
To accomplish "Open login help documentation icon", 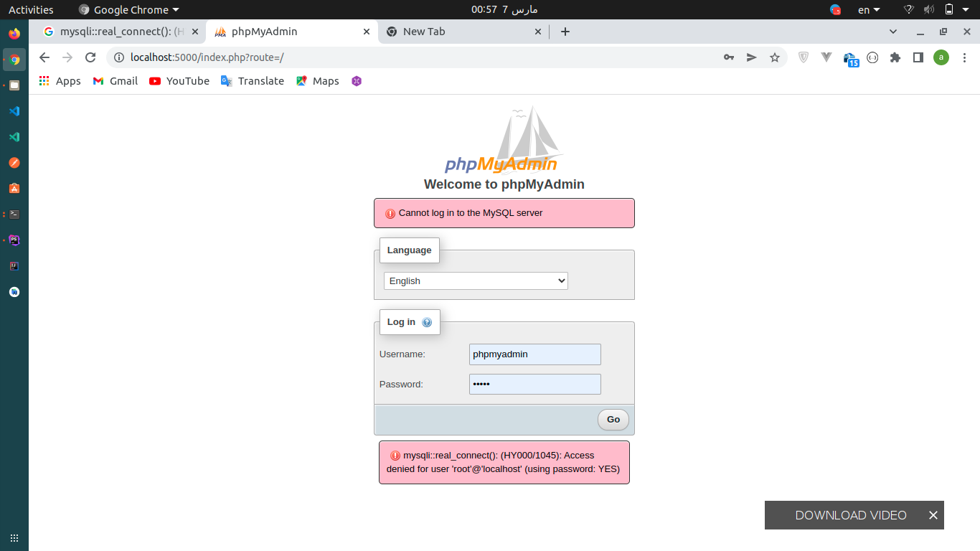I will (x=427, y=322).
